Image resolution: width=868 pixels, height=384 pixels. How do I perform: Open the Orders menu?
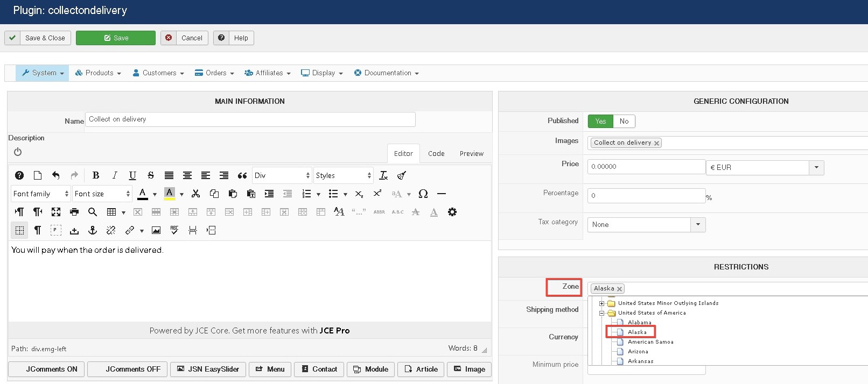tap(214, 73)
